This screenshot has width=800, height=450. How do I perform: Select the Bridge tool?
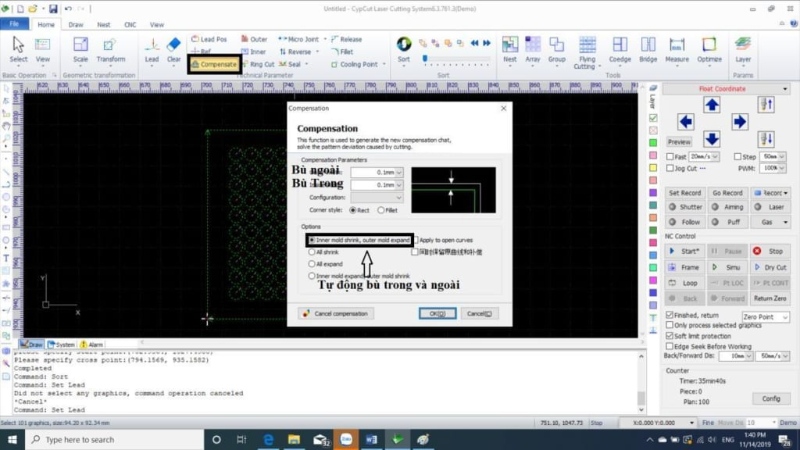(x=648, y=49)
